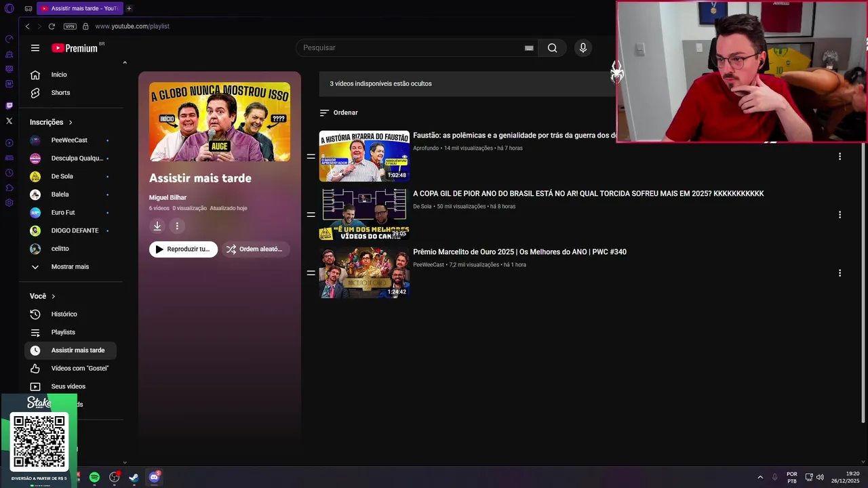The width and height of the screenshot is (868, 488).
Task: Expand the Inscrições section chevron
Action: pos(71,123)
